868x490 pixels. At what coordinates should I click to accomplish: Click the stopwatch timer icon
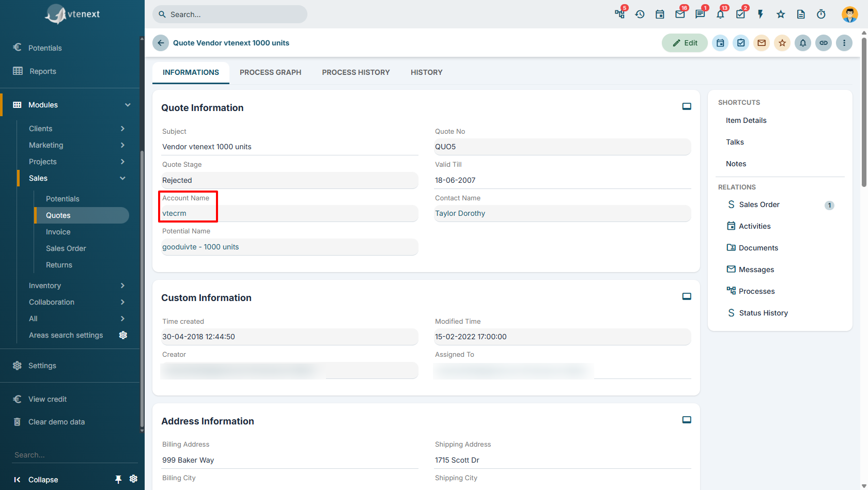click(x=821, y=14)
